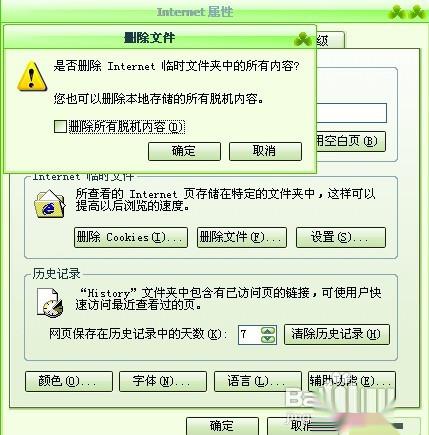Cancel the 删除文件 dialog with 取消
The width and height of the screenshot is (429, 435).
265,151
